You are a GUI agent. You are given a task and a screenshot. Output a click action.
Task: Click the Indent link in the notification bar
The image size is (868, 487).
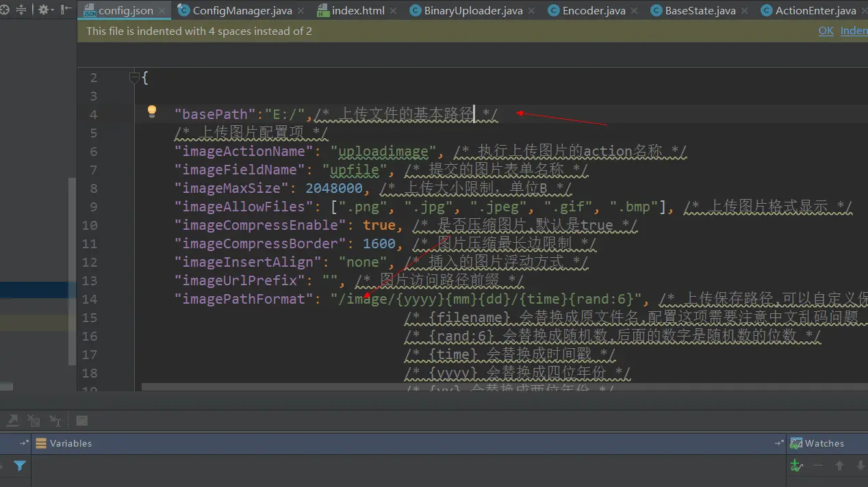(x=854, y=31)
